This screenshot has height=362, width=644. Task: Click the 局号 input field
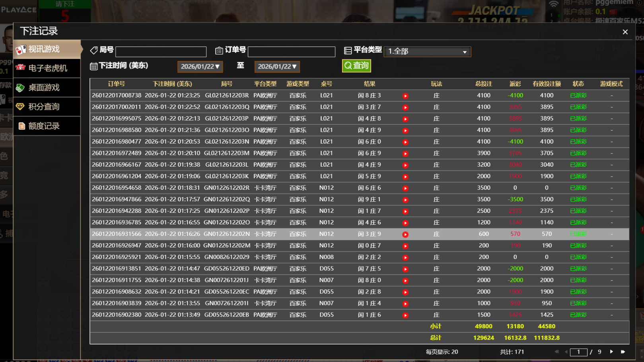pyautogui.click(x=161, y=52)
